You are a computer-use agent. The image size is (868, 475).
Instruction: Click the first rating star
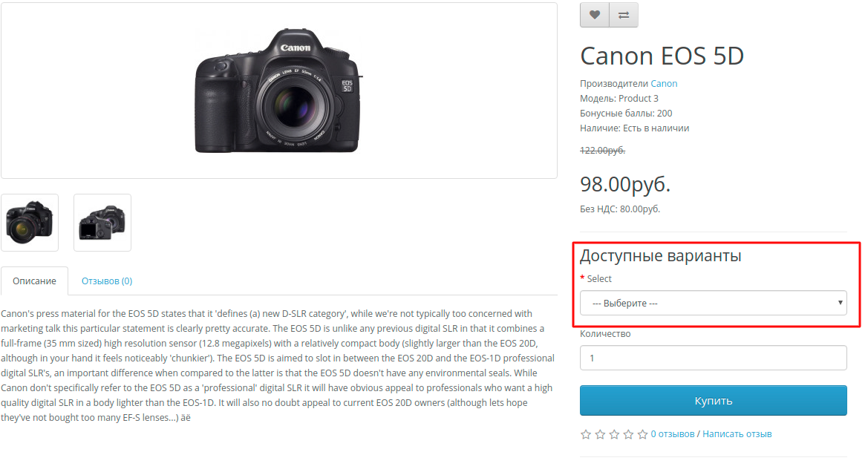pos(586,434)
